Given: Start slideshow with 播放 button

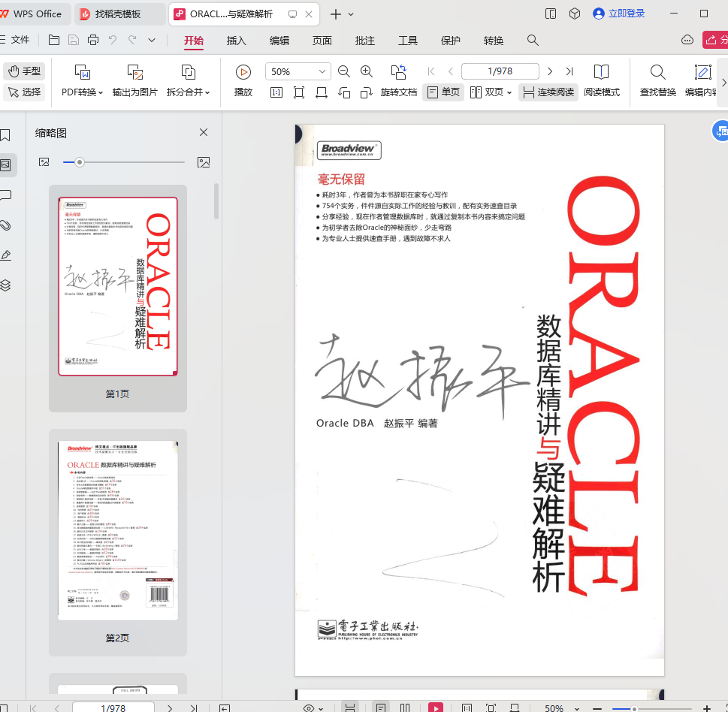Looking at the screenshot, I should (243, 80).
